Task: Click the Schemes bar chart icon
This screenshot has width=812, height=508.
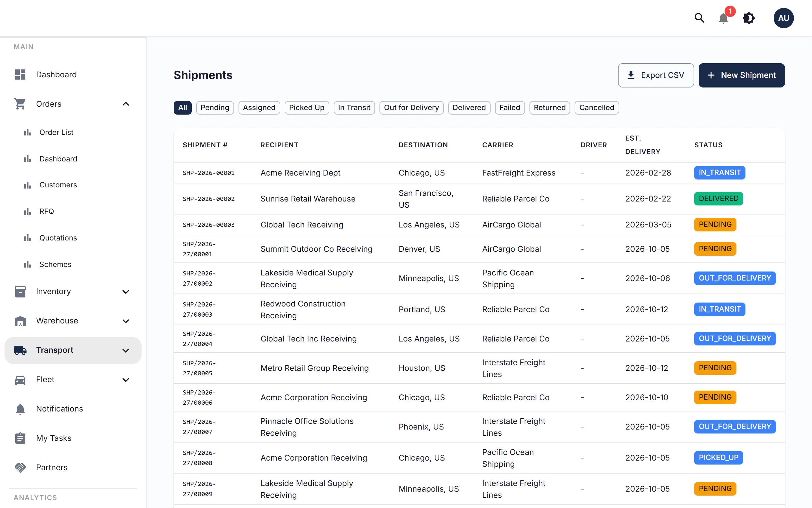Action: coord(28,264)
